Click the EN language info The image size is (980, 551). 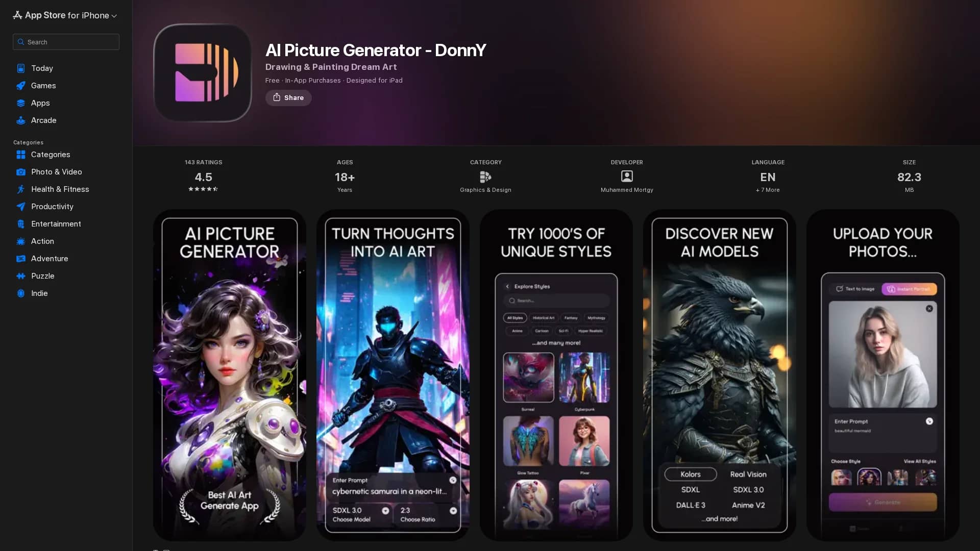768,177
